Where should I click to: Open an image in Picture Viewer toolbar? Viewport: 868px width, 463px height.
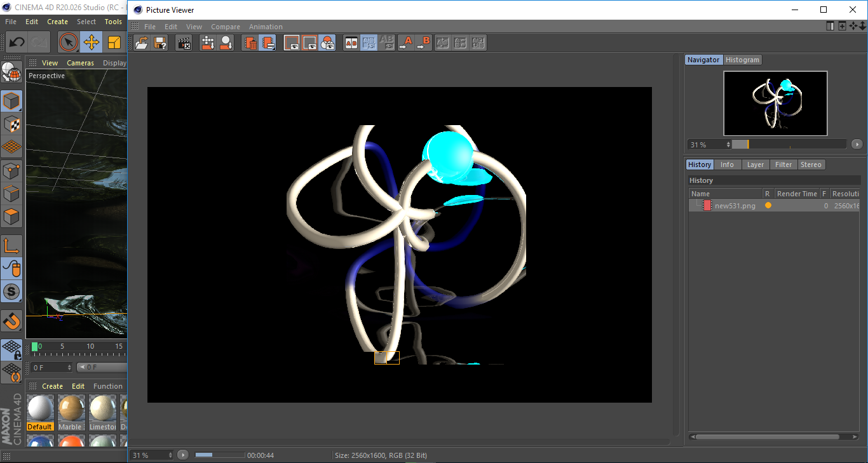point(142,43)
